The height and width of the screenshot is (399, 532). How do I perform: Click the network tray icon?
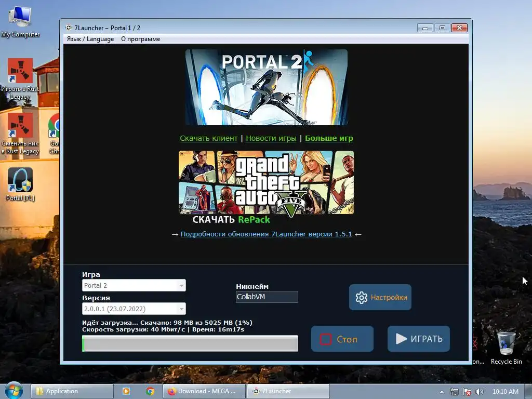coord(454,392)
